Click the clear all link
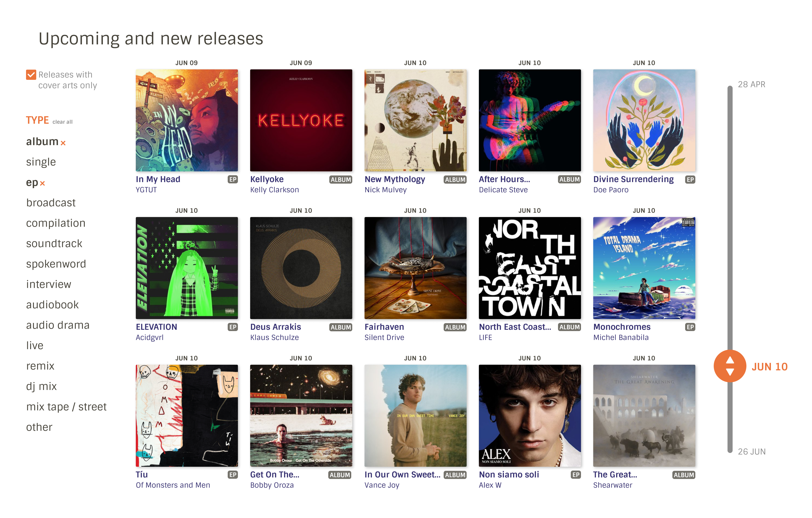The width and height of the screenshot is (812, 518). [x=62, y=122]
